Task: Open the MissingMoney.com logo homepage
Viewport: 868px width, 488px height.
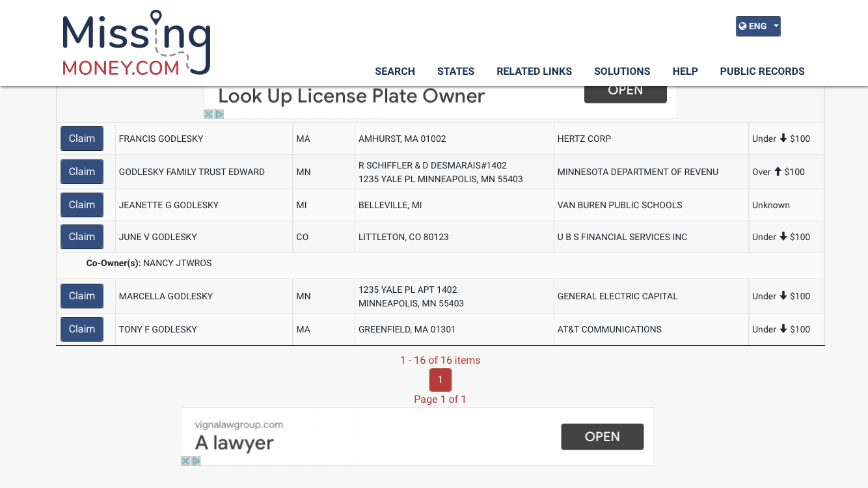Action: (136, 43)
